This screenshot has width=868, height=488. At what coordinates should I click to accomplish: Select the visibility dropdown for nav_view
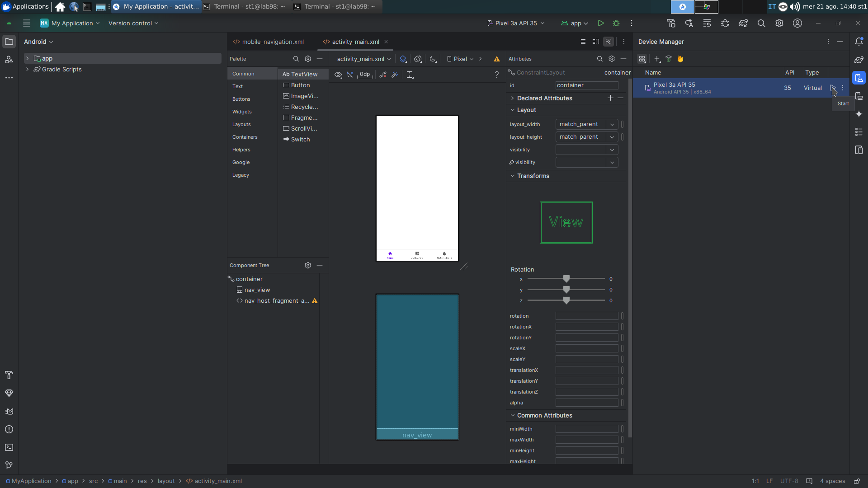[x=611, y=150]
